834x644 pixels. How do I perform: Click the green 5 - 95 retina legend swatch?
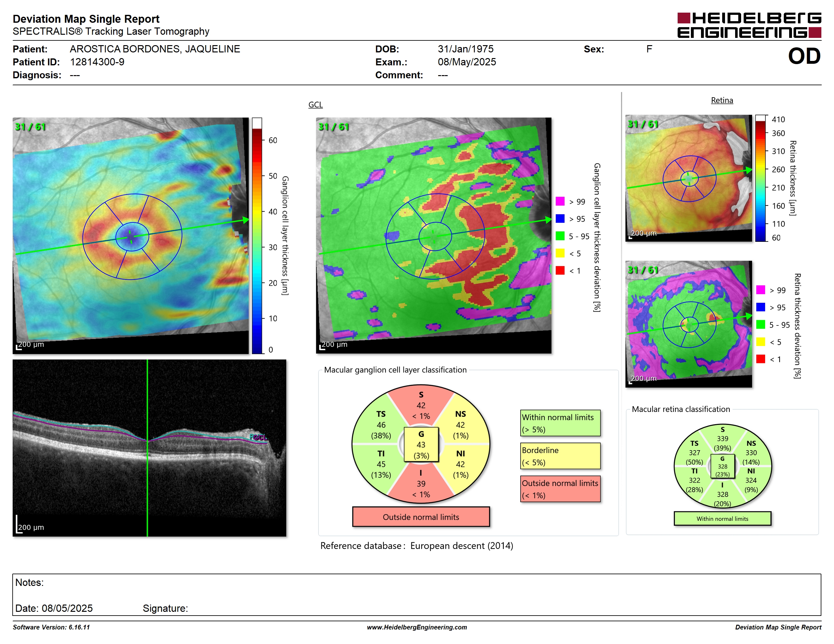(760, 324)
